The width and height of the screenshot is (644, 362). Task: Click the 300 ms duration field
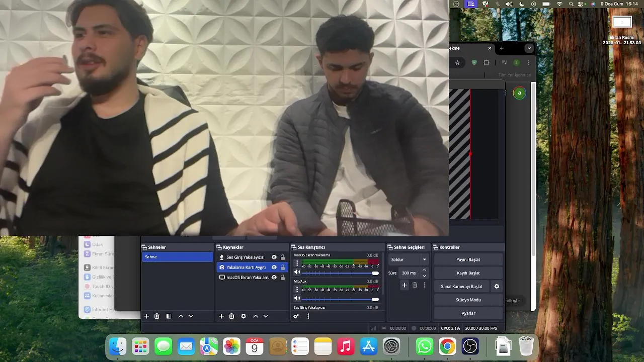pyautogui.click(x=410, y=273)
